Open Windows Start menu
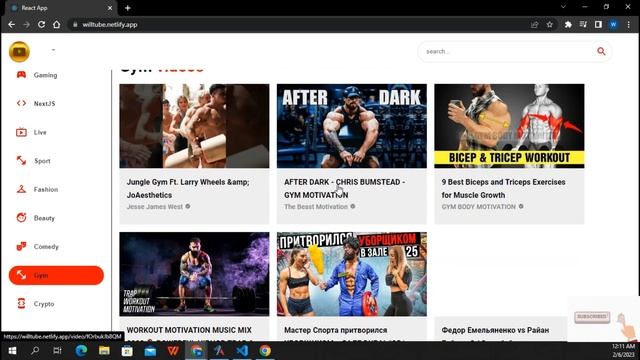The width and height of the screenshot is (640, 360). pyautogui.click(x=12, y=351)
